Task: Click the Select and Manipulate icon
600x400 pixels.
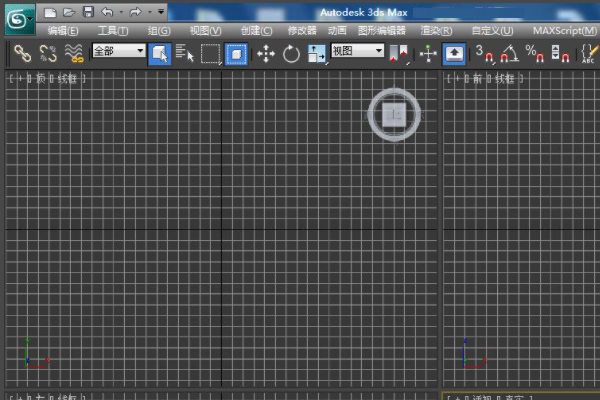Action: (428, 53)
